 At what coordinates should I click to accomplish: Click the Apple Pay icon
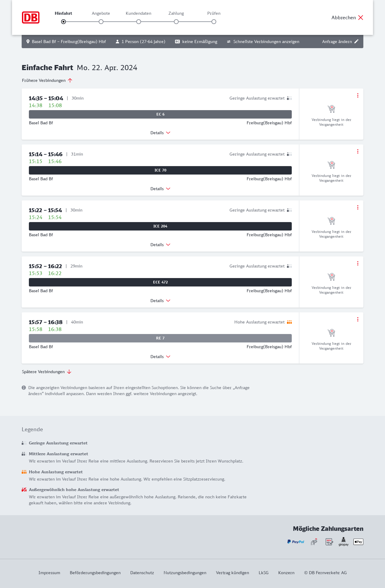358,542
